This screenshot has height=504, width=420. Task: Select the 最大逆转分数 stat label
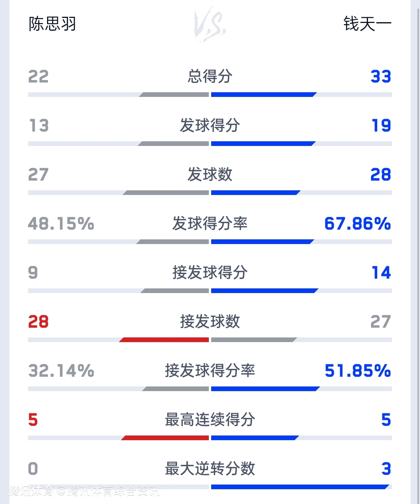tap(210, 469)
